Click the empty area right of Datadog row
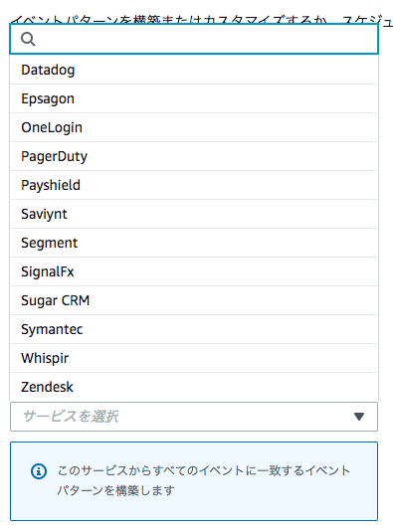The width and height of the screenshot is (393, 532). click(x=226, y=70)
